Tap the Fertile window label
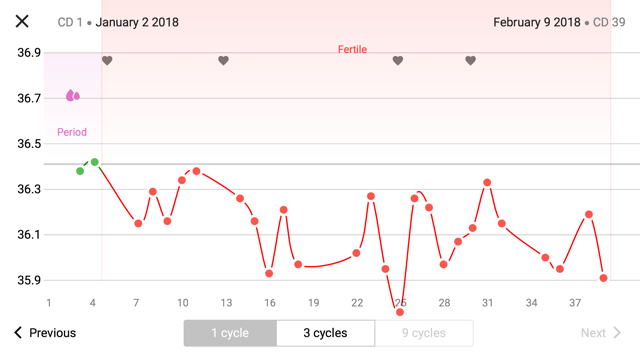 [x=352, y=49]
